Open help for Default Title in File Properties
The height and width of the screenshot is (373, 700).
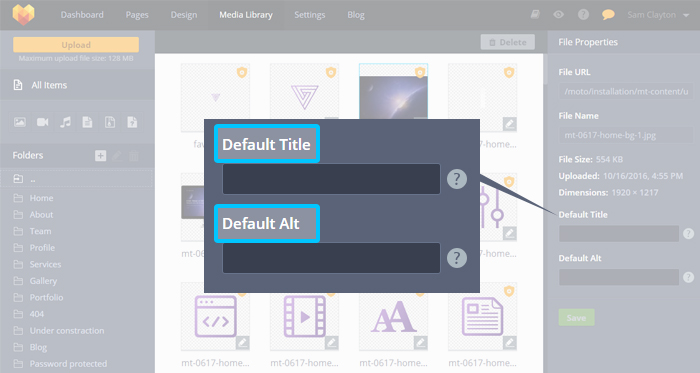(688, 233)
